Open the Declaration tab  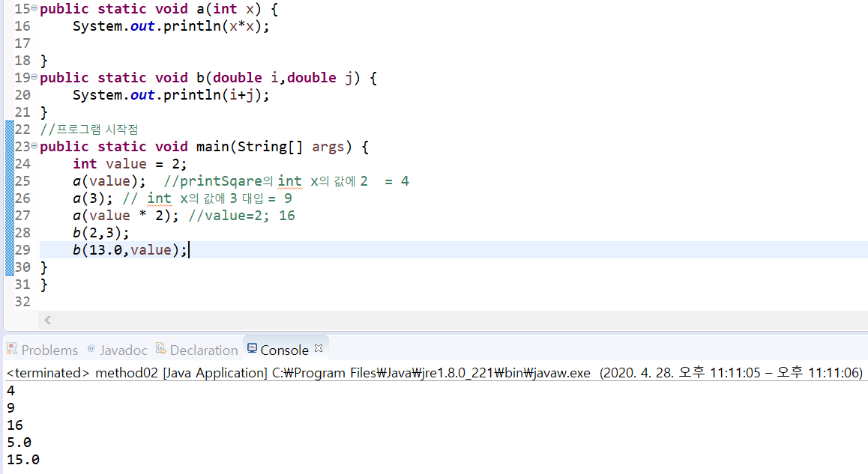(x=197, y=350)
